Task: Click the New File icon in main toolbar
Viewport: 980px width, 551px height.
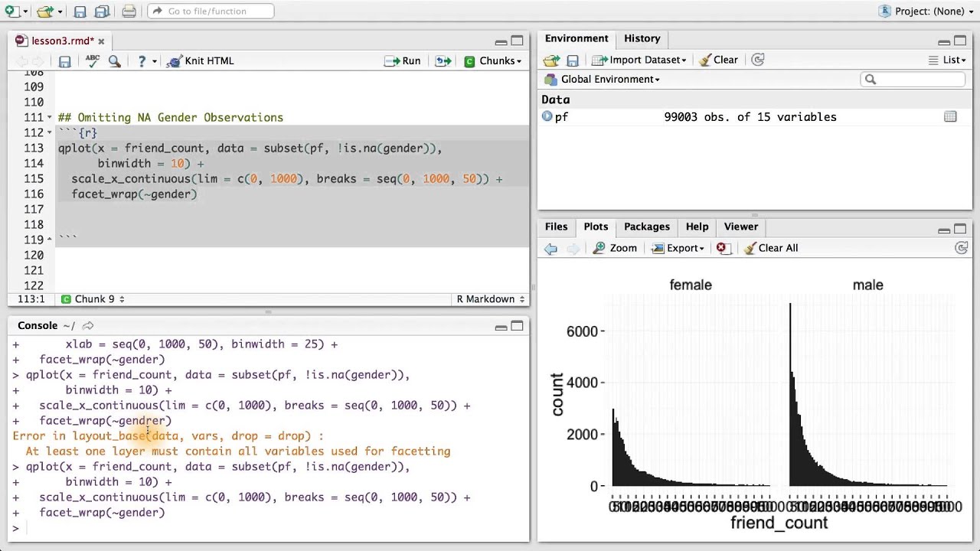Action: click(x=11, y=11)
